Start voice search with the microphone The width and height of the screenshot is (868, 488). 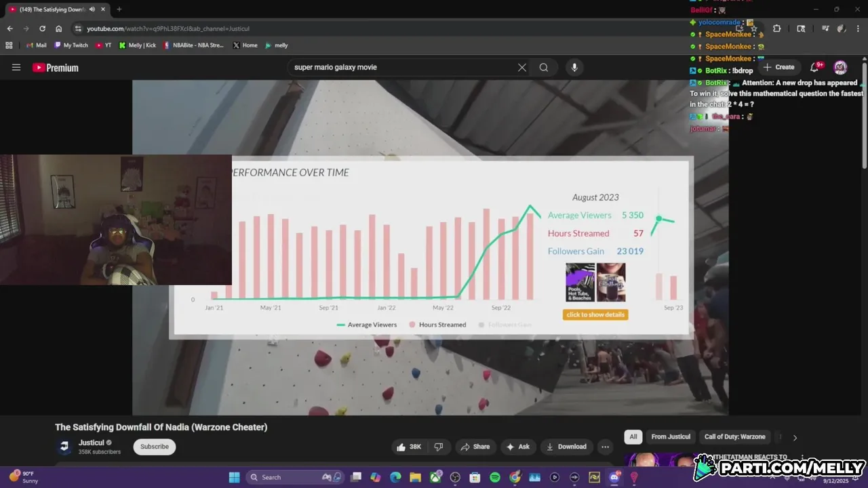tap(574, 67)
